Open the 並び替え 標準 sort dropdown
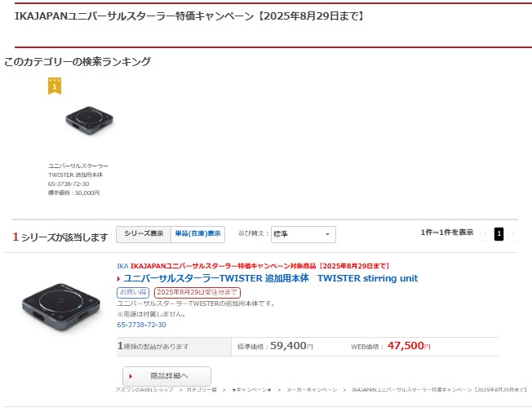532x412 pixels. click(x=304, y=234)
